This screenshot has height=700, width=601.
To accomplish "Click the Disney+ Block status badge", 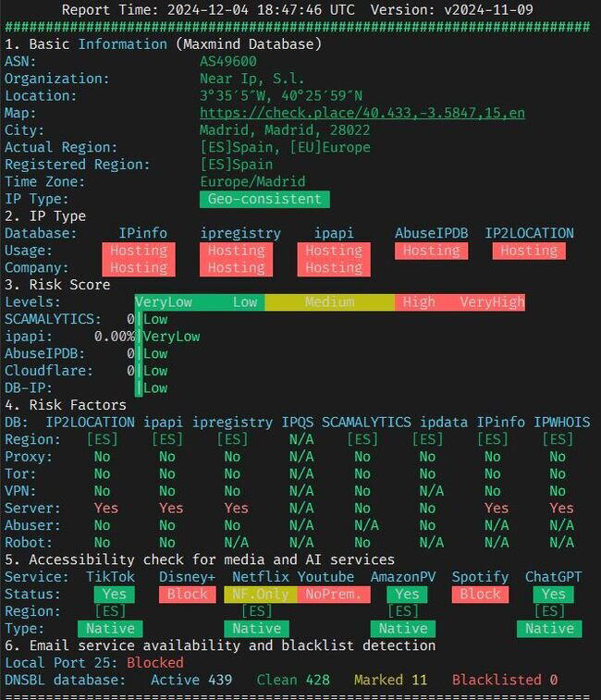I will coord(188,595).
